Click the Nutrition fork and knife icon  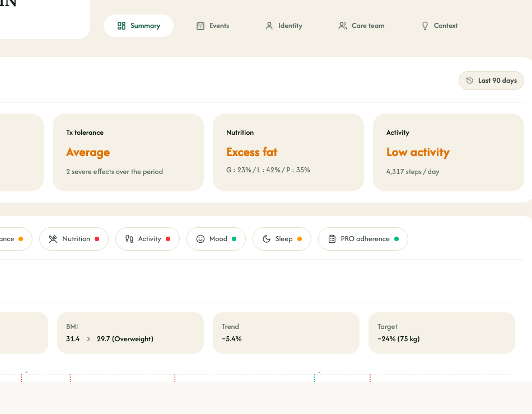click(53, 239)
